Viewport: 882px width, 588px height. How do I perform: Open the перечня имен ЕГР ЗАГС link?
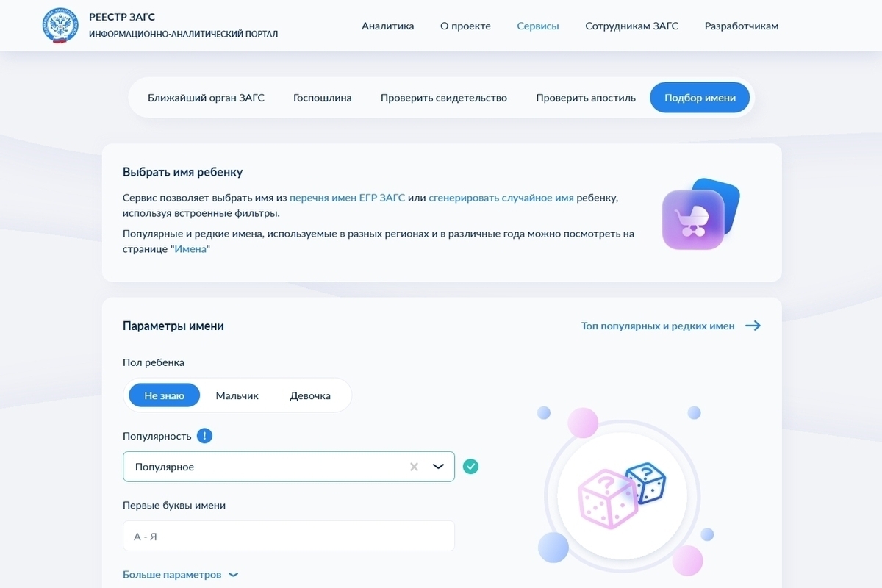point(347,198)
